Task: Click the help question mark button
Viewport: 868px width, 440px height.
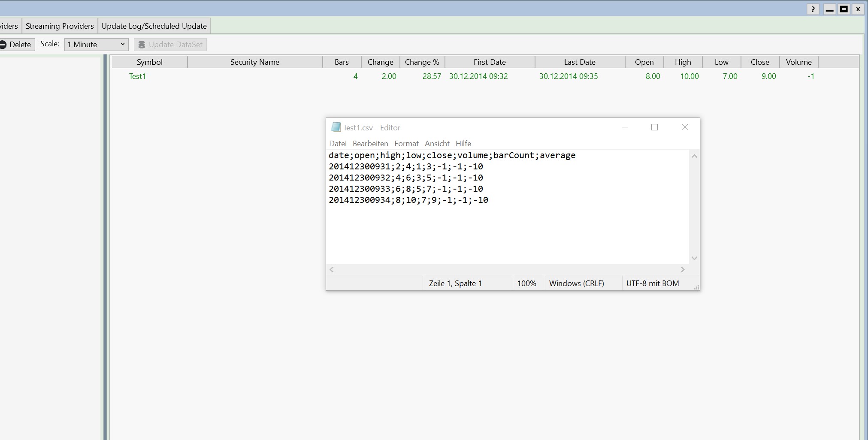Action: [x=813, y=9]
